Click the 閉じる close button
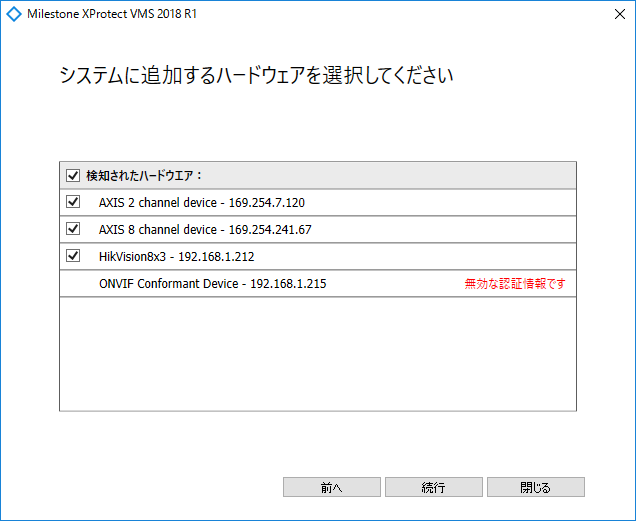 pos(536,487)
